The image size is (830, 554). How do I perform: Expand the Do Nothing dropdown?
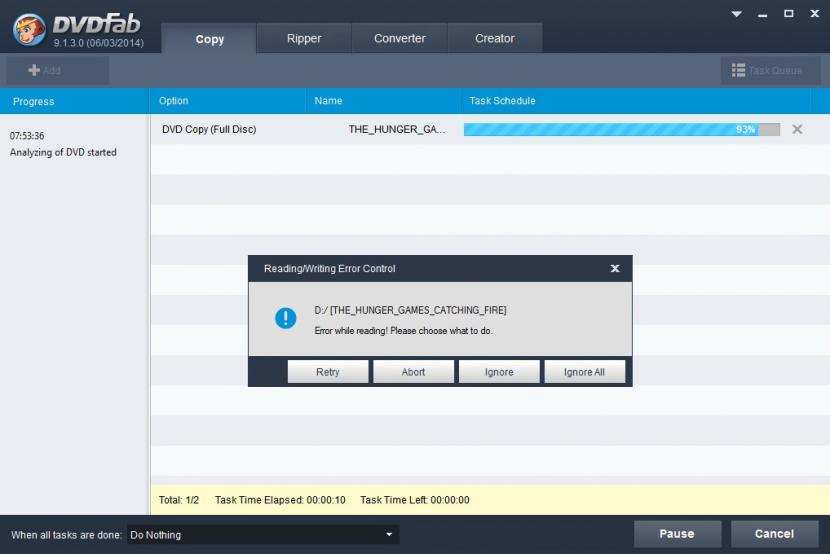263,535
